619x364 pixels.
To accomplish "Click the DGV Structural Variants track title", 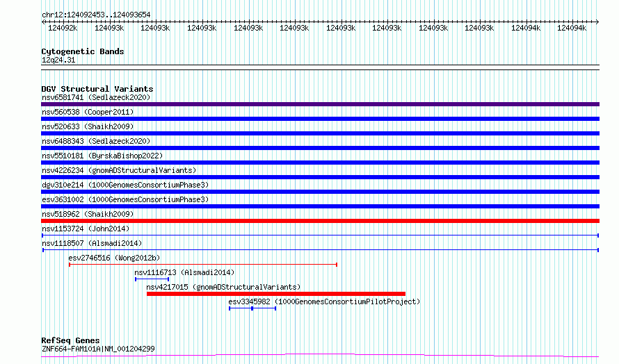I will tap(97, 89).
